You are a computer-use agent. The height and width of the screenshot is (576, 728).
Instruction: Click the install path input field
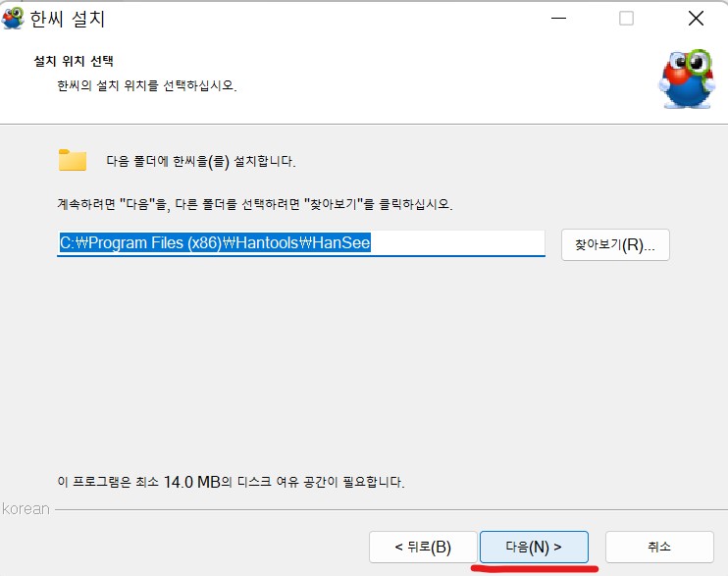301,243
